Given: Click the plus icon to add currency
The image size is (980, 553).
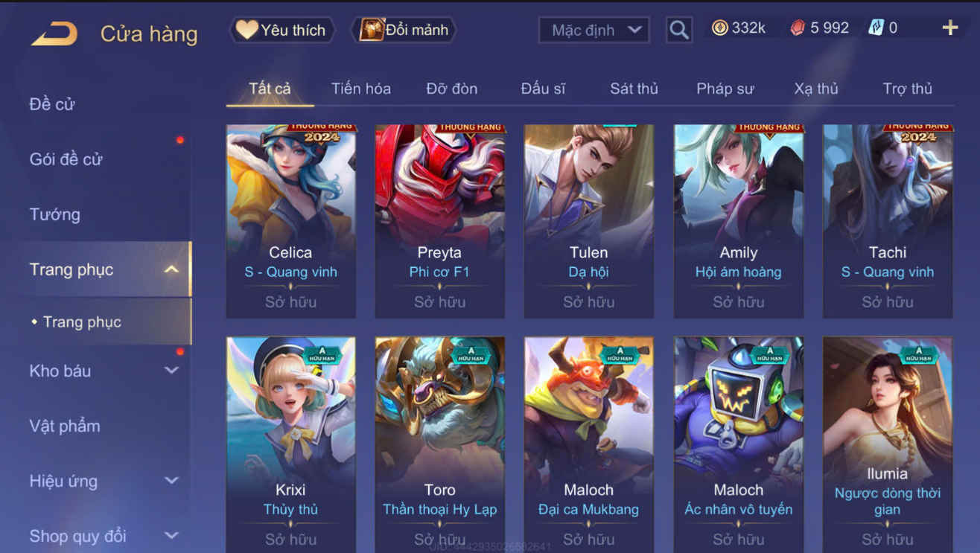Looking at the screenshot, I should (949, 28).
